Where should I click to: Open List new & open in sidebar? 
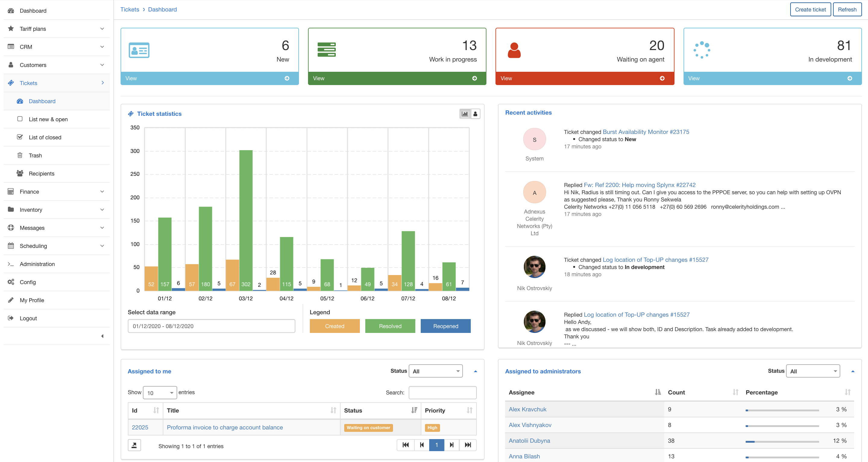48,119
